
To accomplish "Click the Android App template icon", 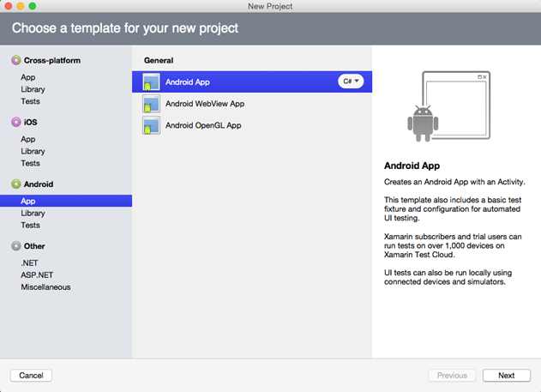I will coord(151,82).
